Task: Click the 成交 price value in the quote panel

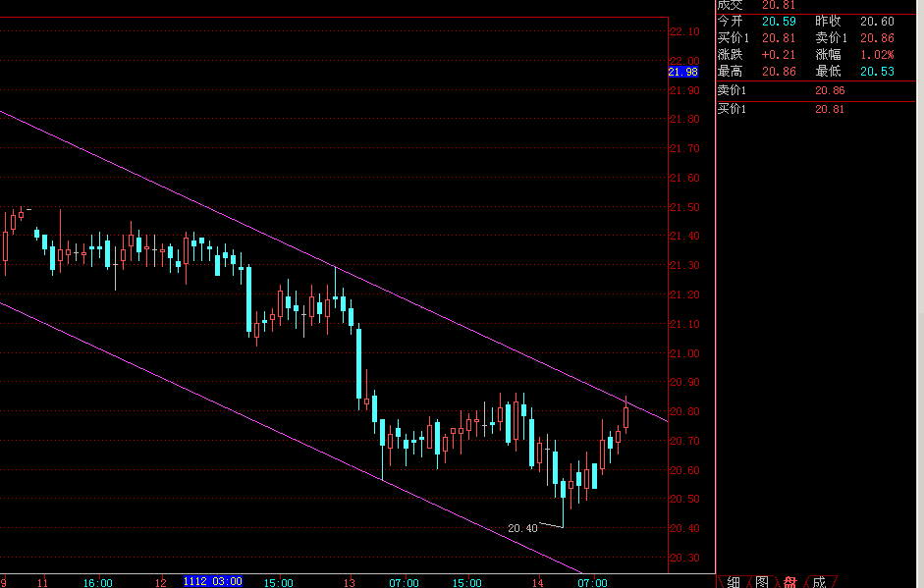Action: tap(779, 5)
